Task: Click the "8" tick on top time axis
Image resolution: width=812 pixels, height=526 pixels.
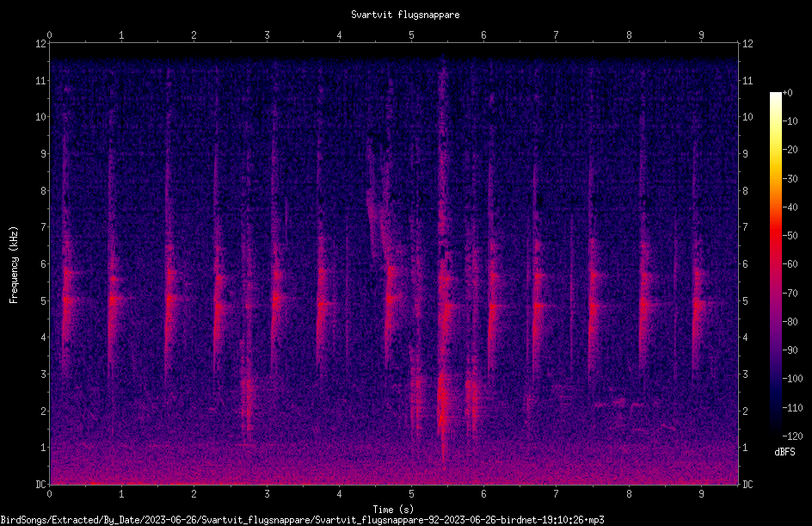Action: pos(629,35)
